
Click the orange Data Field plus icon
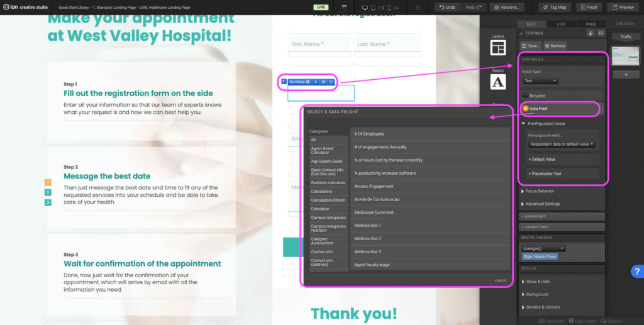click(x=525, y=108)
